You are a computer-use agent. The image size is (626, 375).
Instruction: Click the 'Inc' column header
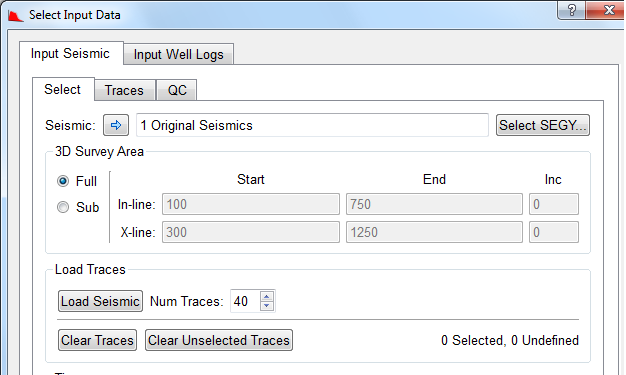553,179
